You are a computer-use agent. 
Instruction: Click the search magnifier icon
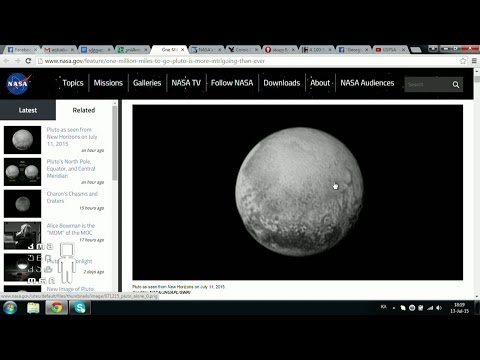tap(456, 85)
